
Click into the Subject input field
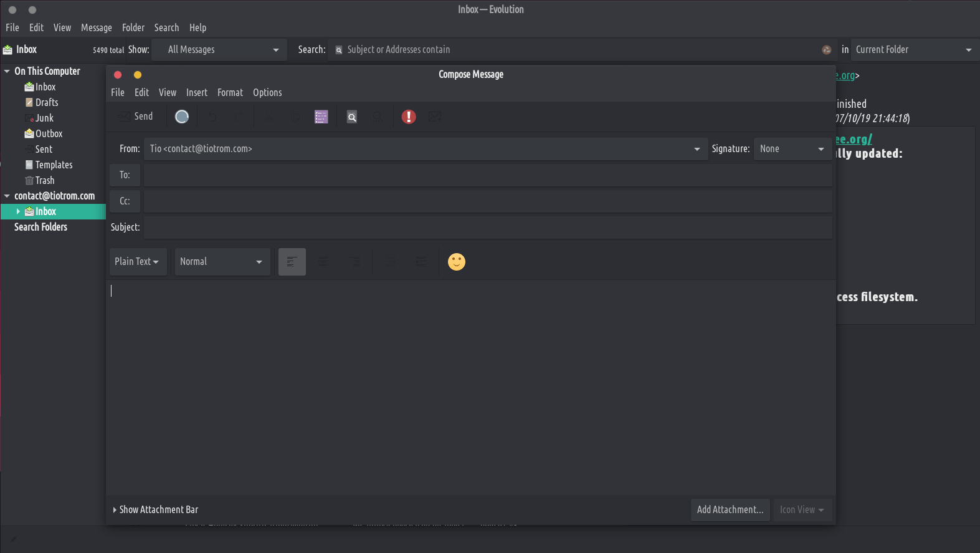487,228
